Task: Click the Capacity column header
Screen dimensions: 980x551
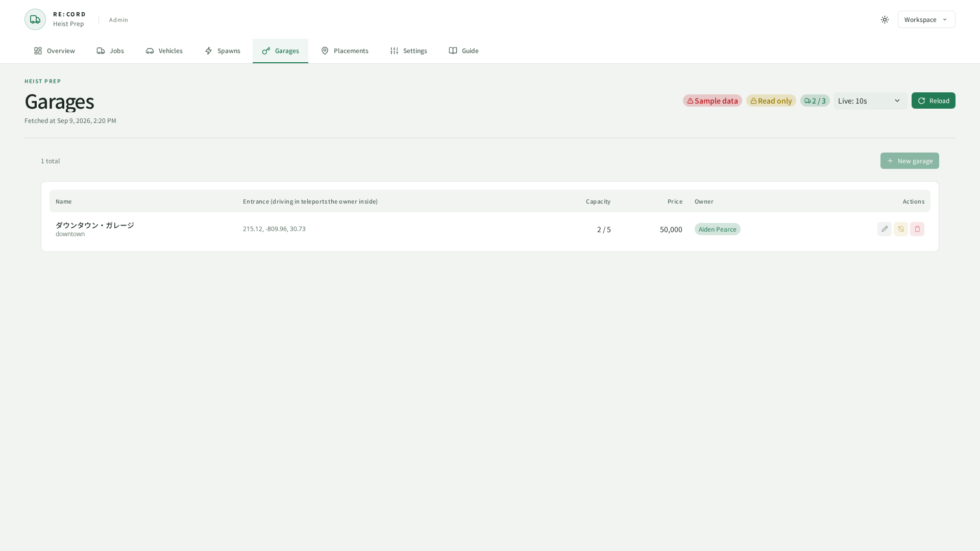Action: (x=598, y=201)
